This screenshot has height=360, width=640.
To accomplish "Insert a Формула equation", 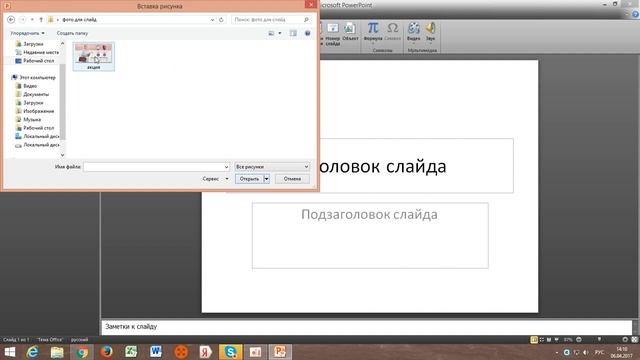I will click(373, 32).
